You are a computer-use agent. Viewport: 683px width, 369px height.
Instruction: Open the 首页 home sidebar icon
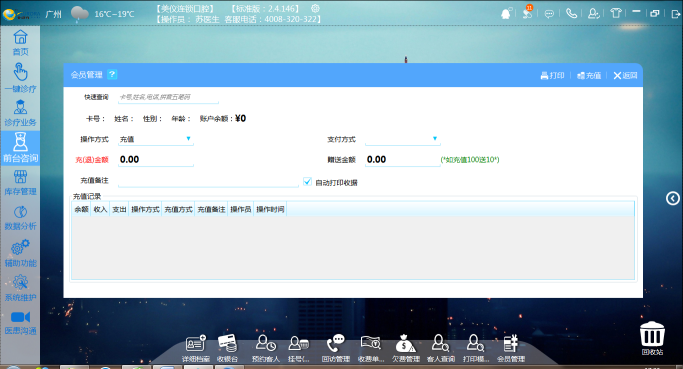coord(20,43)
